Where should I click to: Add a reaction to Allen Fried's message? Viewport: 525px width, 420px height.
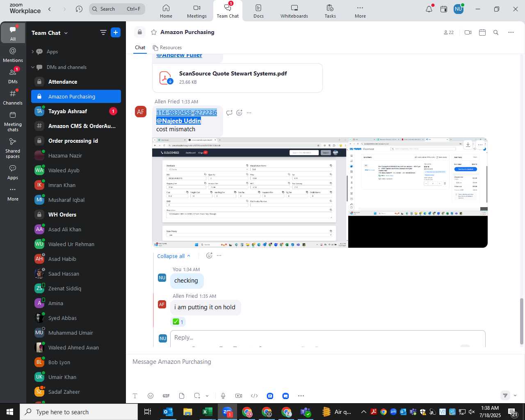click(239, 113)
